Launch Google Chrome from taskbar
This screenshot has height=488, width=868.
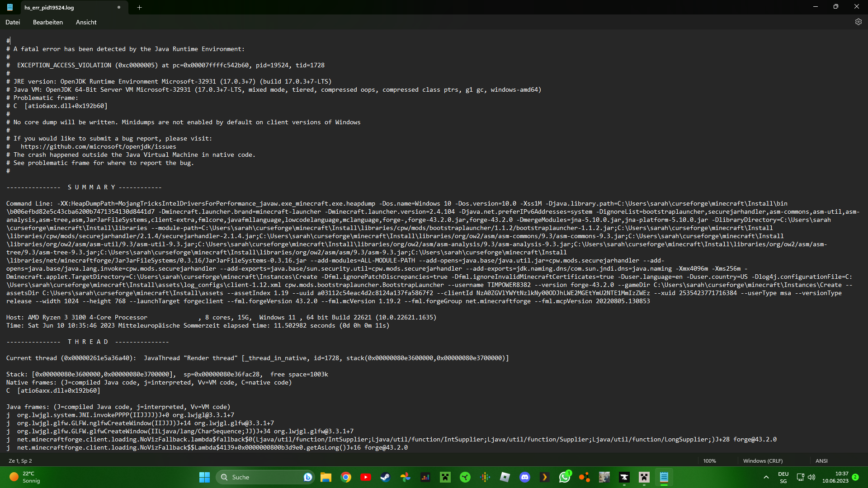(346, 477)
